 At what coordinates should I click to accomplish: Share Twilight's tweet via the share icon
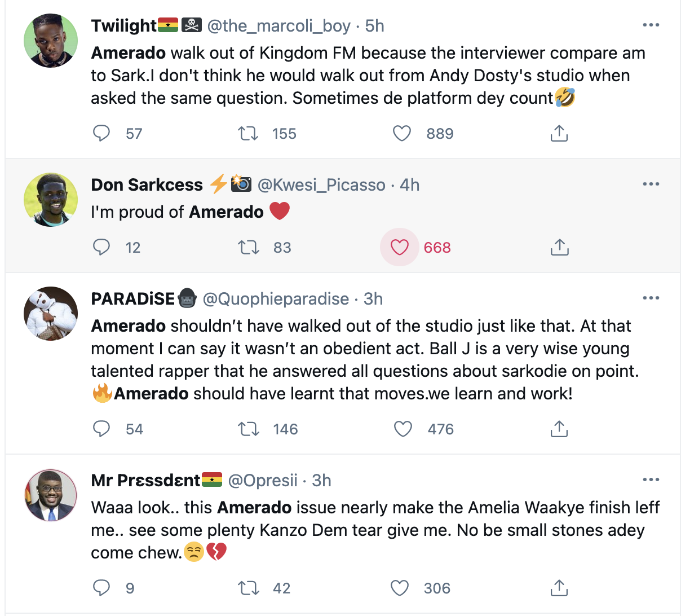coord(559,133)
